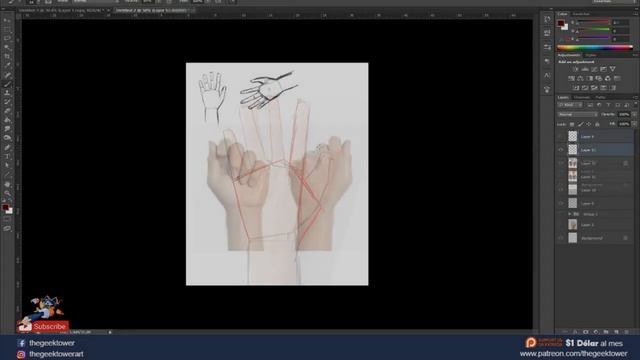Select the Rectangular Marquee tool
The image size is (640, 360).
[x=7, y=29]
